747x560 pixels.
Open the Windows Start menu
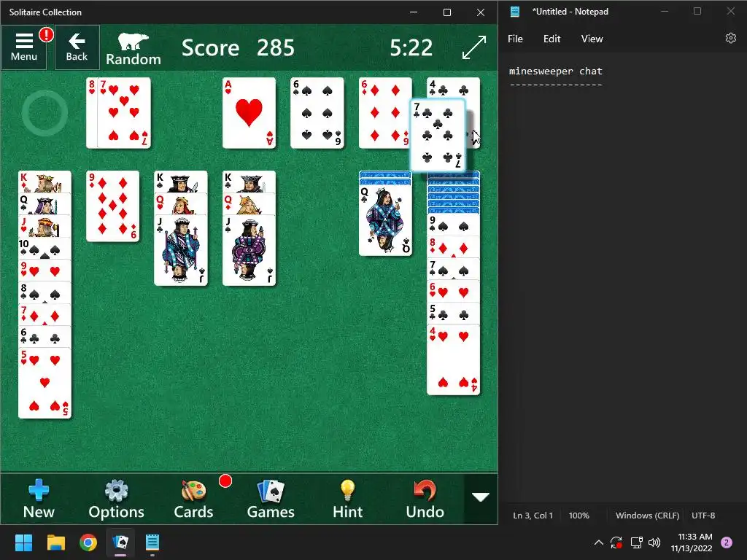click(x=23, y=542)
